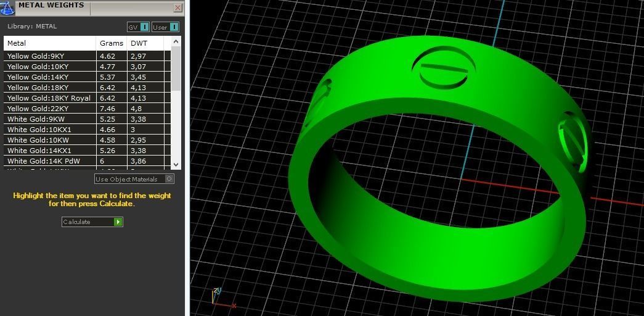Screen dimensions: 644x316
Task: Click the 5.37 grams value
Action: pyautogui.click(x=108, y=77)
